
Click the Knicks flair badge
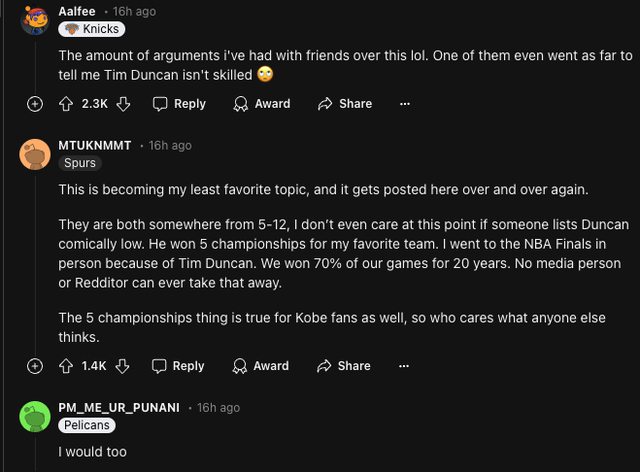[x=91, y=29]
